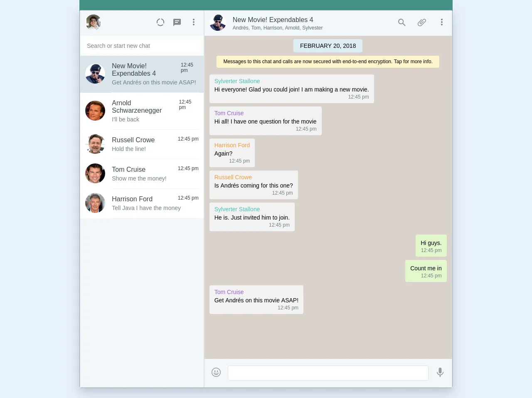
Task: Click the message typing input box
Action: [x=328, y=373]
